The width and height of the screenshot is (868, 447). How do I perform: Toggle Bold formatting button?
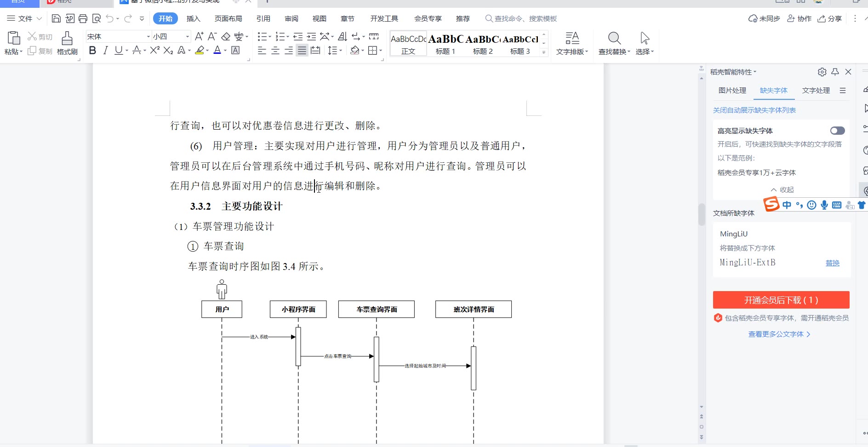pos(92,51)
